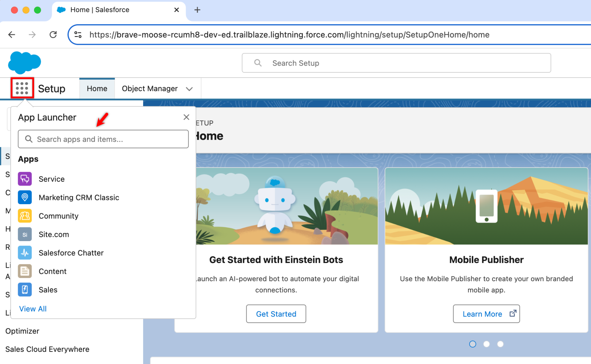
Task: Expand the Object Manager dropdown chevron
Action: pos(189,88)
